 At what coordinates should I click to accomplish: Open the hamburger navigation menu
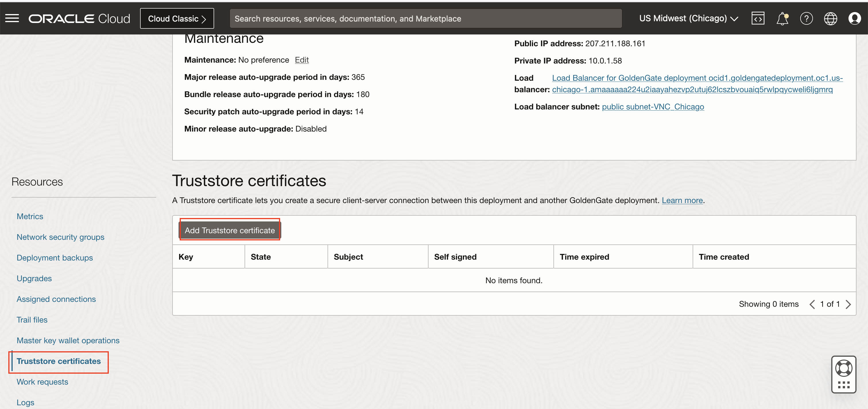click(12, 18)
